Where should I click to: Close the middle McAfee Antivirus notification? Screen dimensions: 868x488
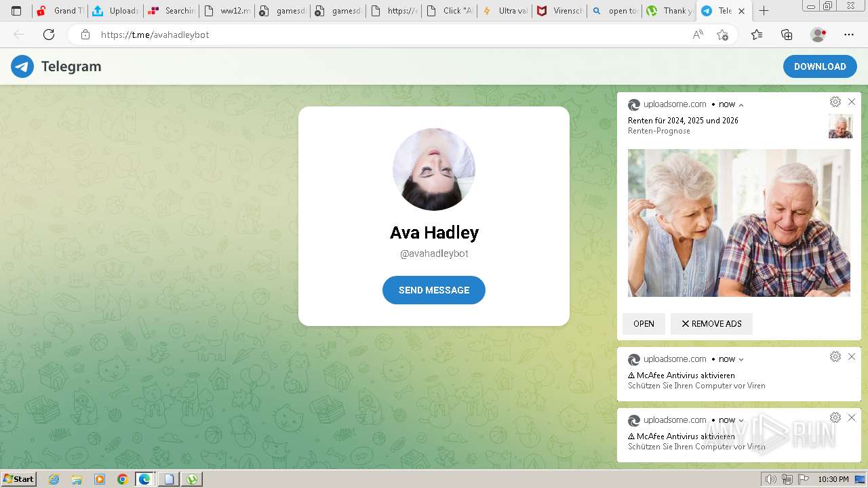[852, 357]
